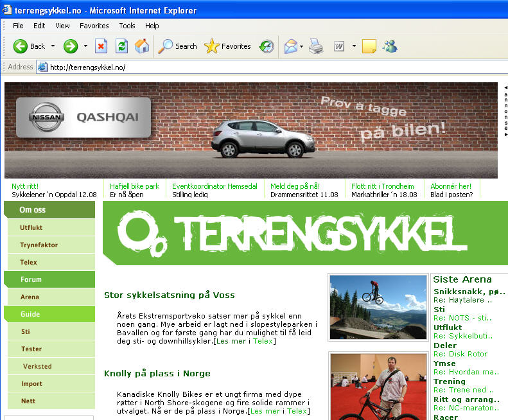Image resolution: width=508 pixels, height=420 pixels.
Task: Open the Utflukt sidebar item
Action: pos(51,227)
